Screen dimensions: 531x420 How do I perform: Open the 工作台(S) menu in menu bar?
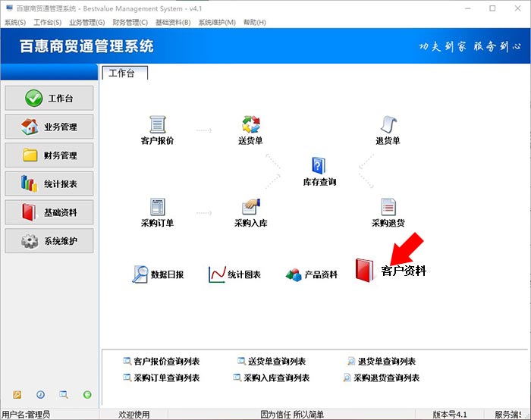(x=47, y=22)
